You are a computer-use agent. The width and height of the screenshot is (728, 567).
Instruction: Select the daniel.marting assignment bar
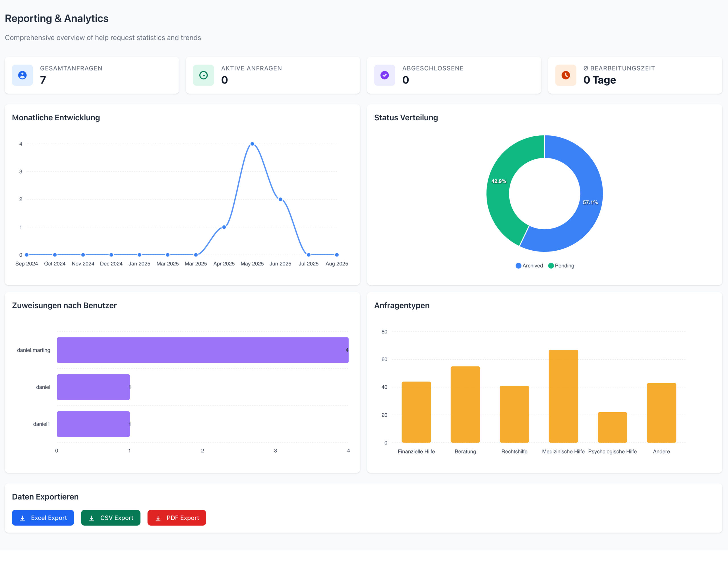coord(202,350)
